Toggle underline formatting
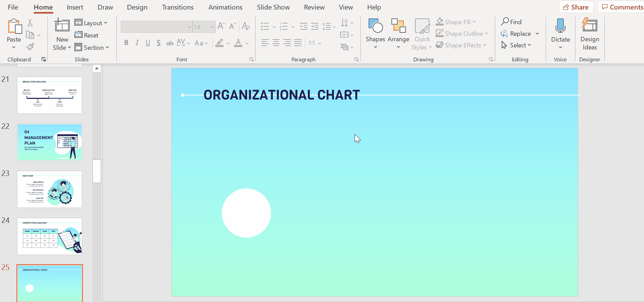This screenshot has height=302, width=644. pos(148,43)
